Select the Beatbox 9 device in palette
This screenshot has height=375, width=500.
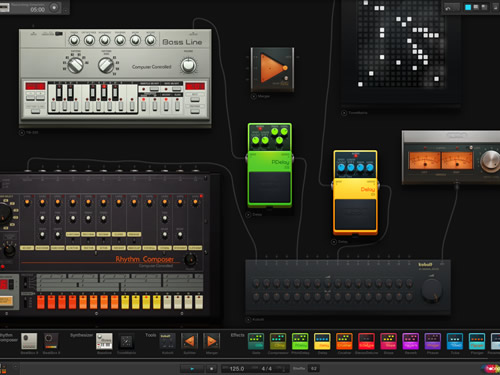29,341
